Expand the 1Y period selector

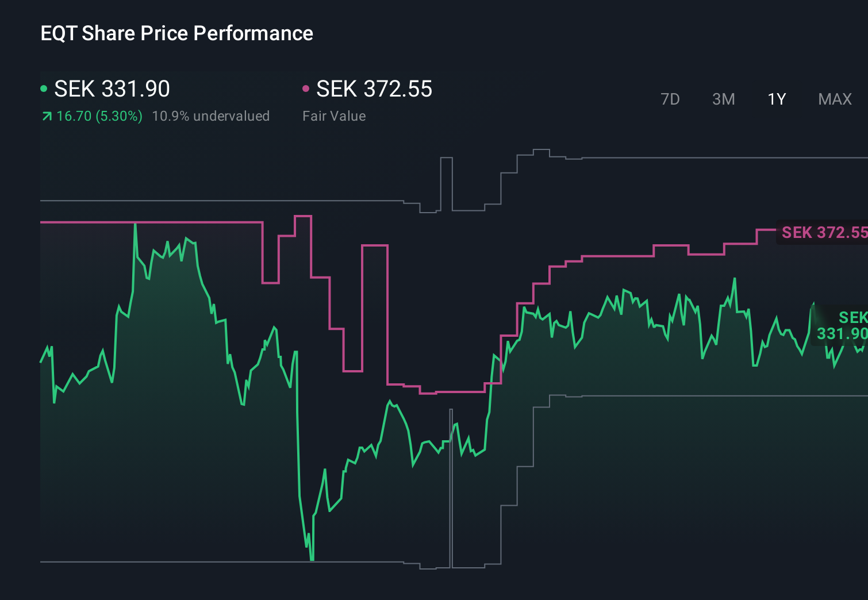pos(775,99)
